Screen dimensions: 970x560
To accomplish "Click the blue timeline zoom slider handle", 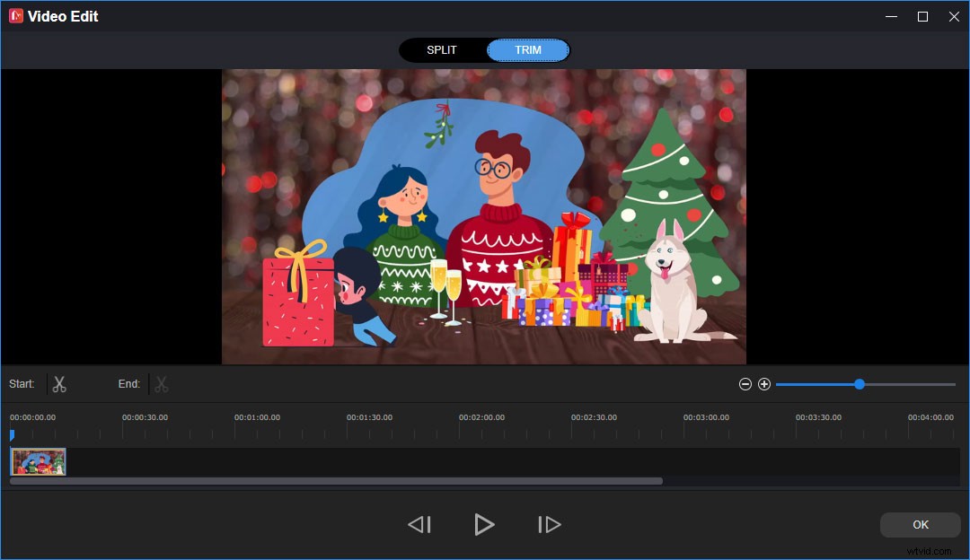I will click(x=859, y=383).
